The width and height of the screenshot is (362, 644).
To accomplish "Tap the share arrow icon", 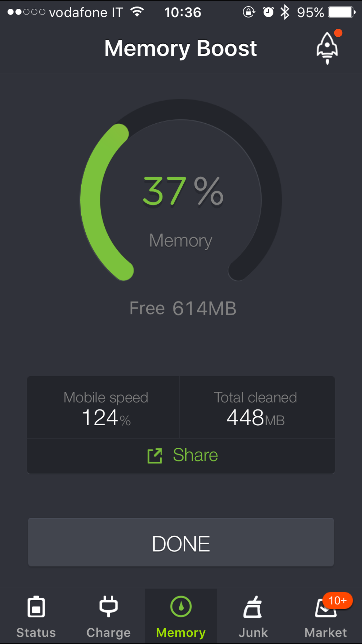I will pos(155,456).
